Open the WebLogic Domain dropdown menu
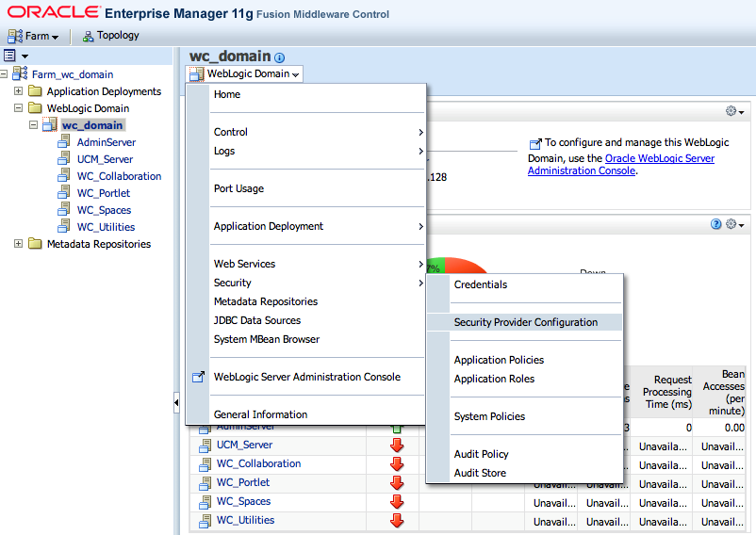The width and height of the screenshot is (756, 535). click(254, 73)
